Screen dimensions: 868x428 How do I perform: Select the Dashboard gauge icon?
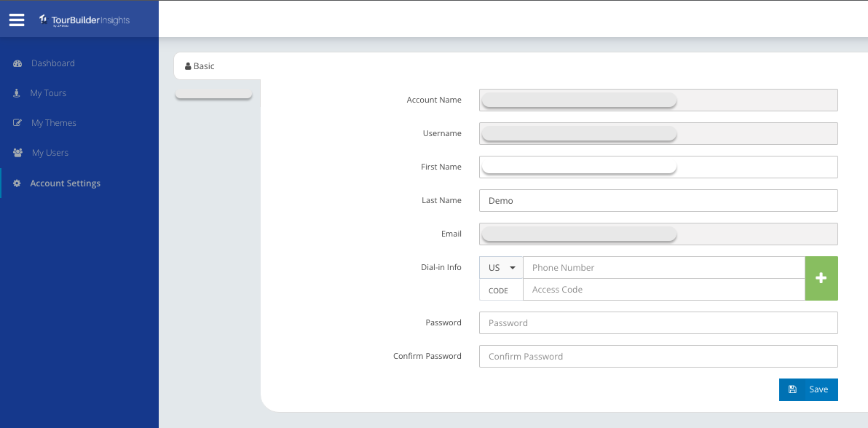(x=17, y=63)
